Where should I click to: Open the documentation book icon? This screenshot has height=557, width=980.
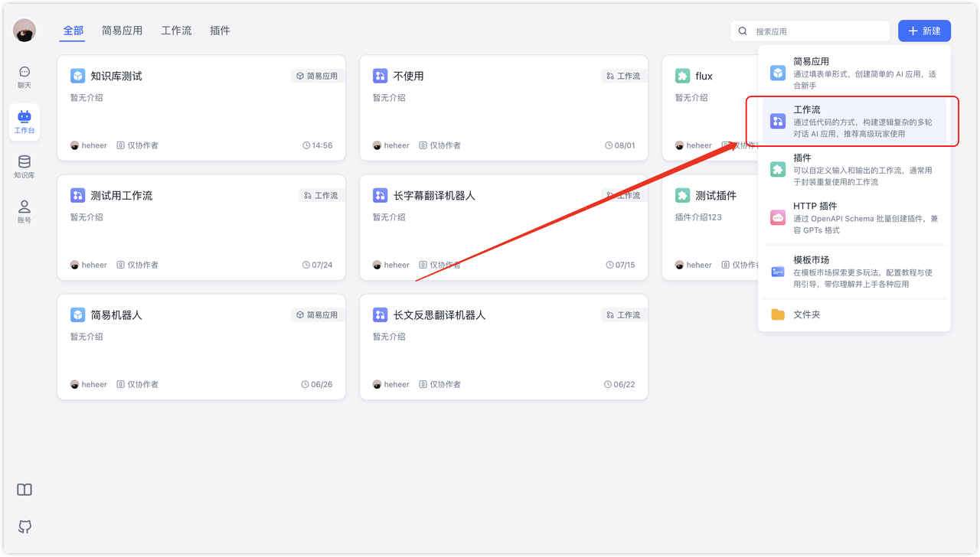point(24,490)
